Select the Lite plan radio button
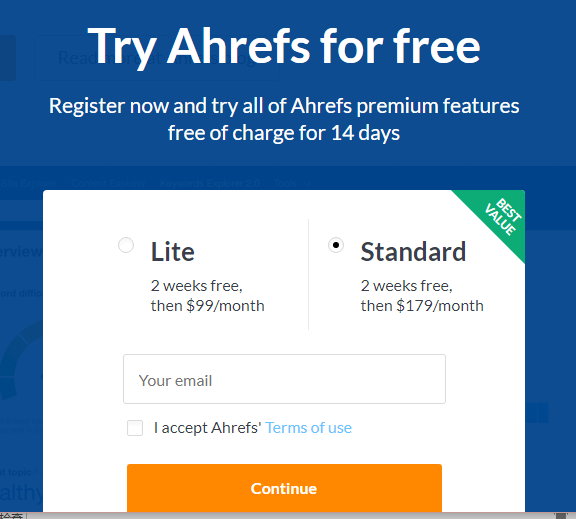This screenshot has height=519, width=576. (126, 245)
